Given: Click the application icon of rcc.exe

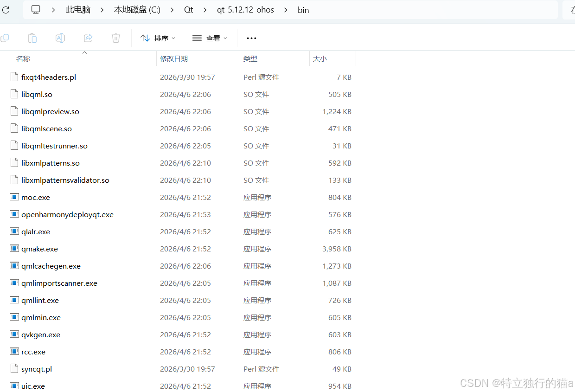Looking at the screenshot, I should click(x=14, y=352).
